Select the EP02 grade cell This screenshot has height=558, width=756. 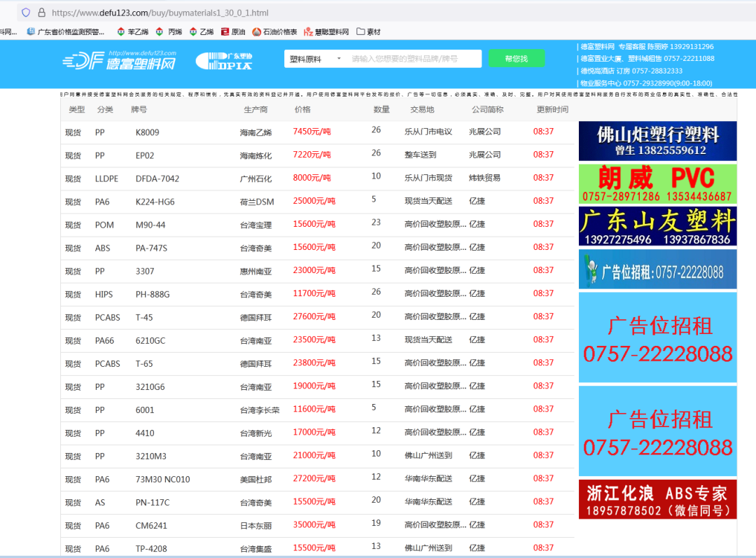click(x=145, y=155)
